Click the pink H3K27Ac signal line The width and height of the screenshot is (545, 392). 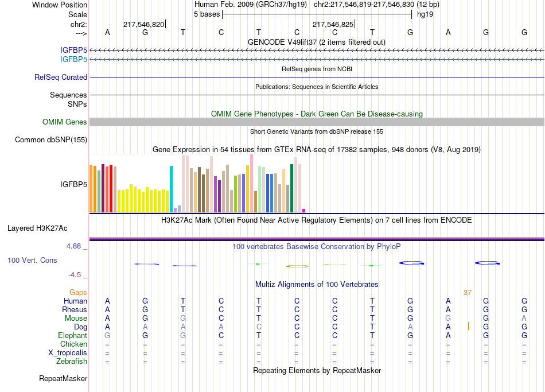pyautogui.click(x=317, y=238)
